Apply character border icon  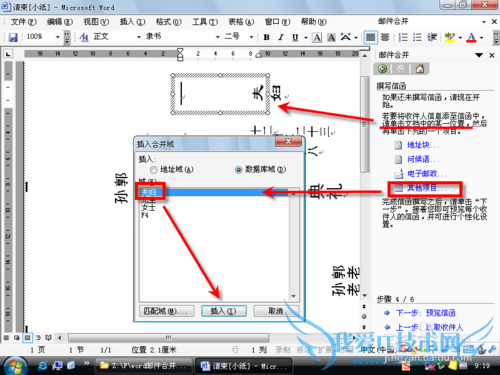coord(317,37)
